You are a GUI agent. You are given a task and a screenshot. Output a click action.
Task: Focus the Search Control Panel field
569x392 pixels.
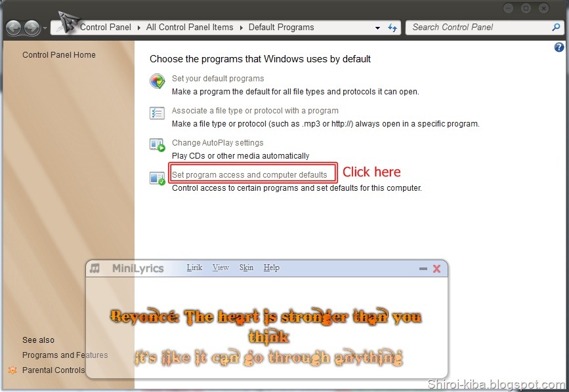tap(484, 27)
